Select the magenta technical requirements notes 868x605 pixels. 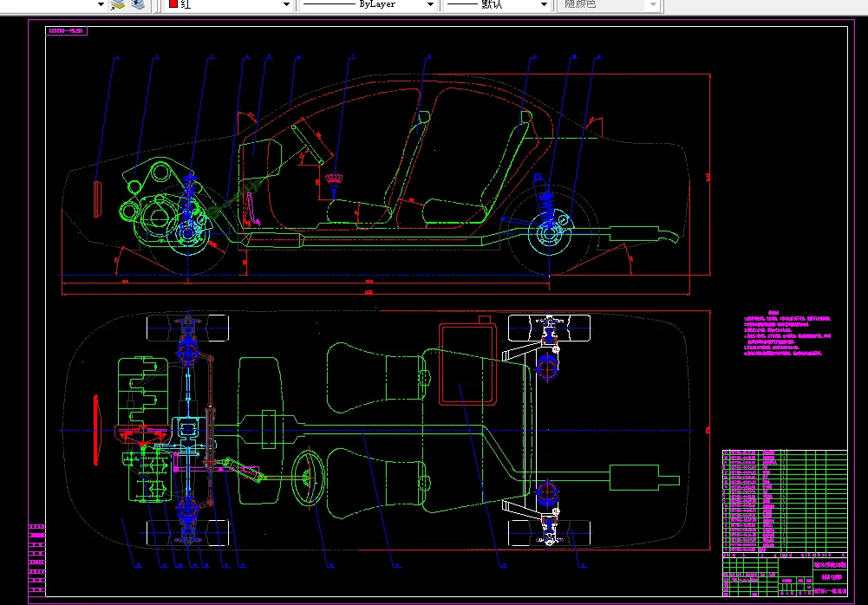[x=786, y=334]
